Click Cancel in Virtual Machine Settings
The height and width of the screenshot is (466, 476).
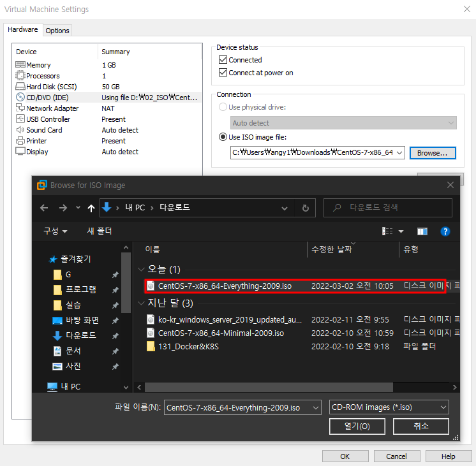click(x=397, y=456)
